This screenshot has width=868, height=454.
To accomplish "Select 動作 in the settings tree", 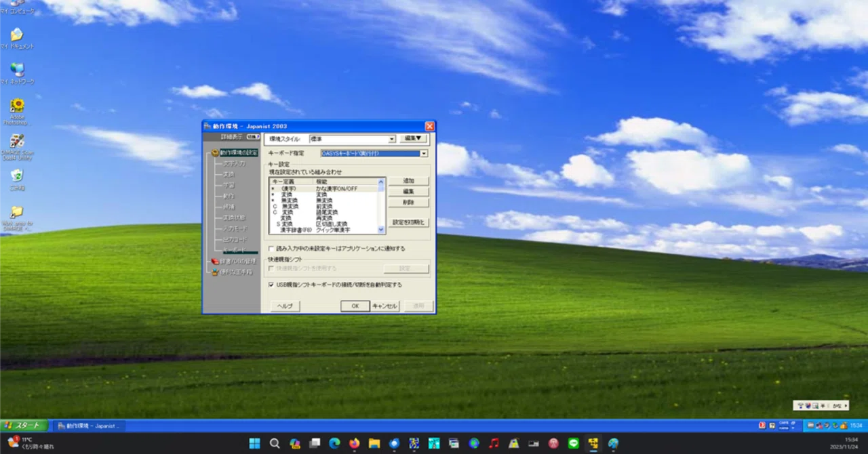I will 229,197.
